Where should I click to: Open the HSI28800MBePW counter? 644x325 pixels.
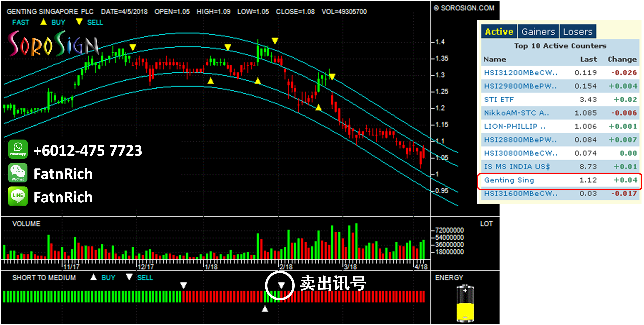coord(520,140)
